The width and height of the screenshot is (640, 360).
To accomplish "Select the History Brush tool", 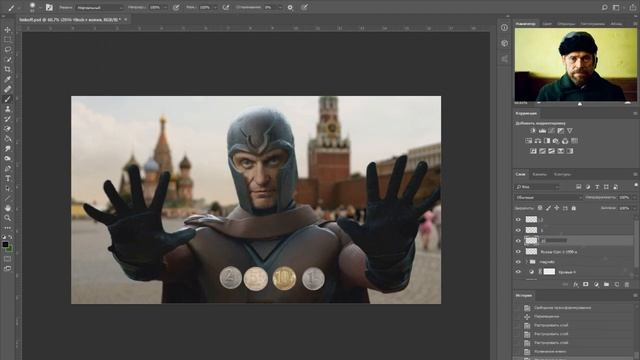I will (8, 119).
